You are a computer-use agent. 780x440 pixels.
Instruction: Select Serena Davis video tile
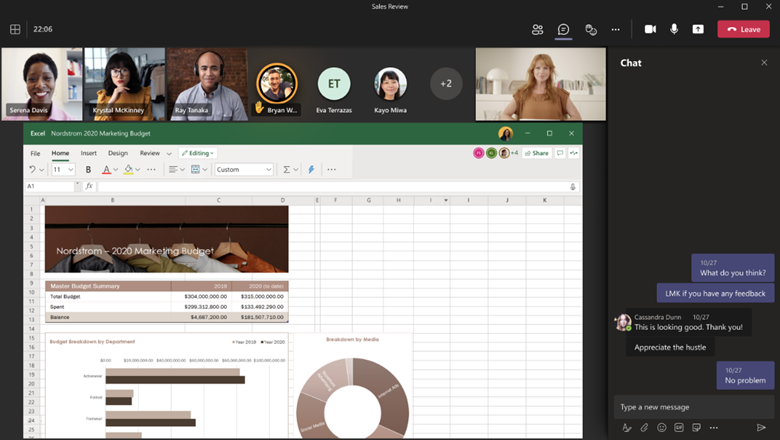point(41,84)
